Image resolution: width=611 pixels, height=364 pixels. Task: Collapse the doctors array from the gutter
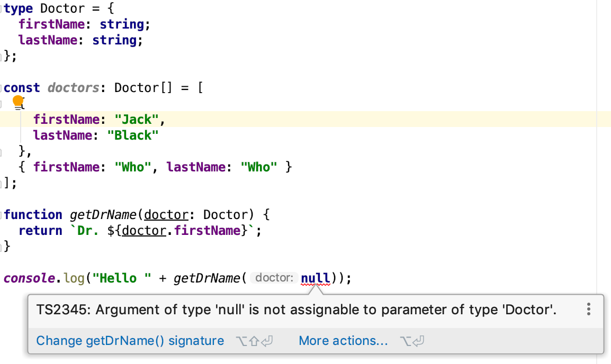point(3,88)
